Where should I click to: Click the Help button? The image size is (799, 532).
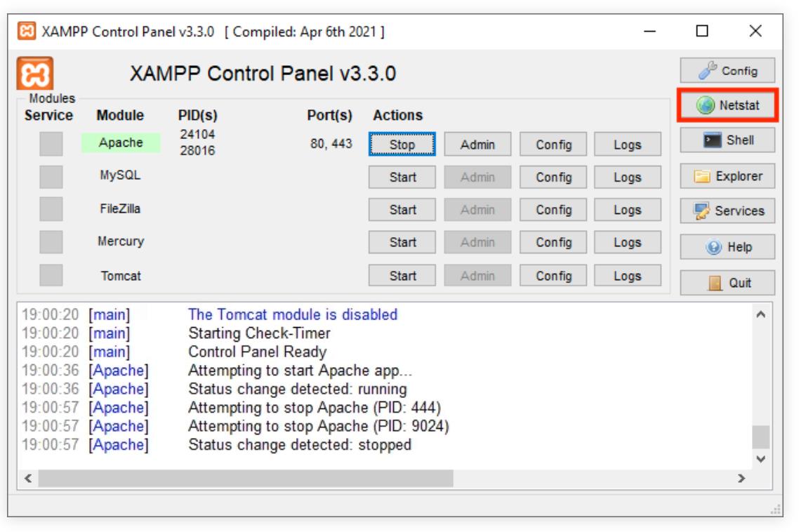727,247
